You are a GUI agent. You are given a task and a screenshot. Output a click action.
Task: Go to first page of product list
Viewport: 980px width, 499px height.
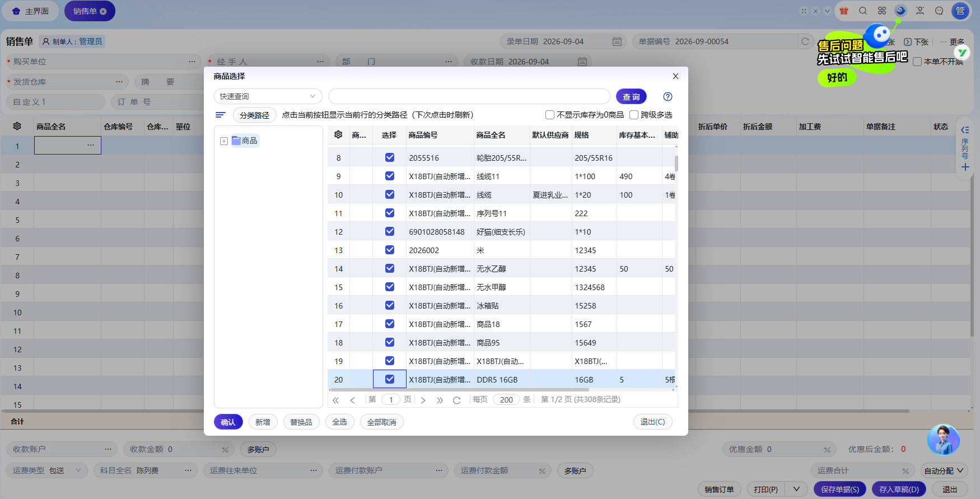tap(335, 400)
